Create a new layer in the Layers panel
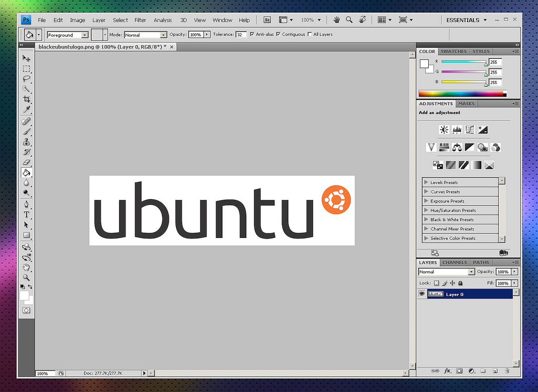Viewport: 538px width, 392px height. [x=495, y=371]
